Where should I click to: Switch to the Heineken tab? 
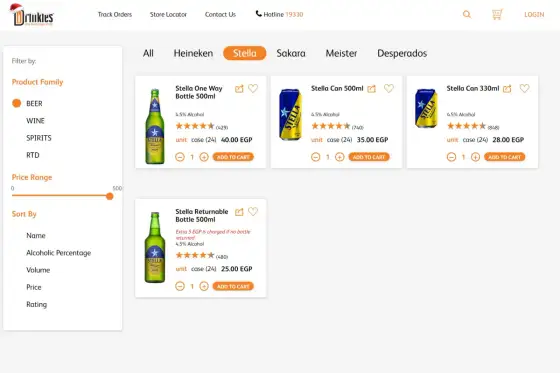pyautogui.click(x=193, y=53)
